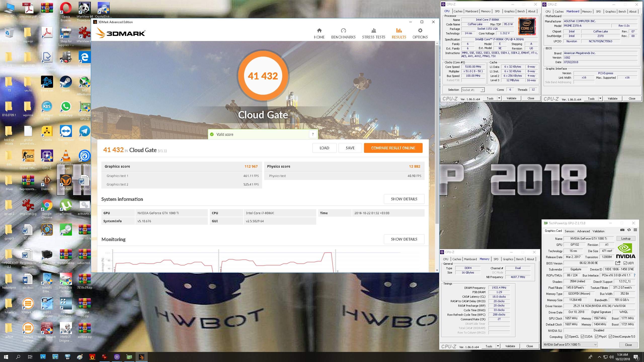Click the SAVE result button
The image size is (644, 362).
point(350,148)
